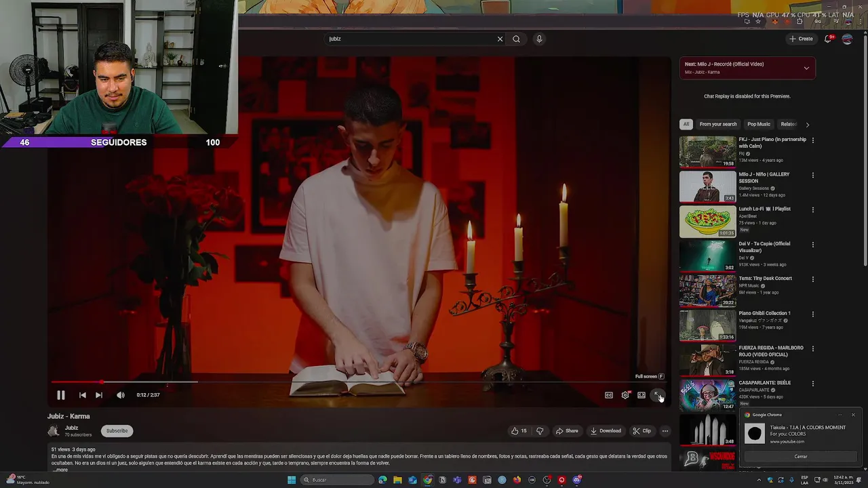Open more actions below the video
Viewport: 868px width, 488px height.
pyautogui.click(x=665, y=431)
